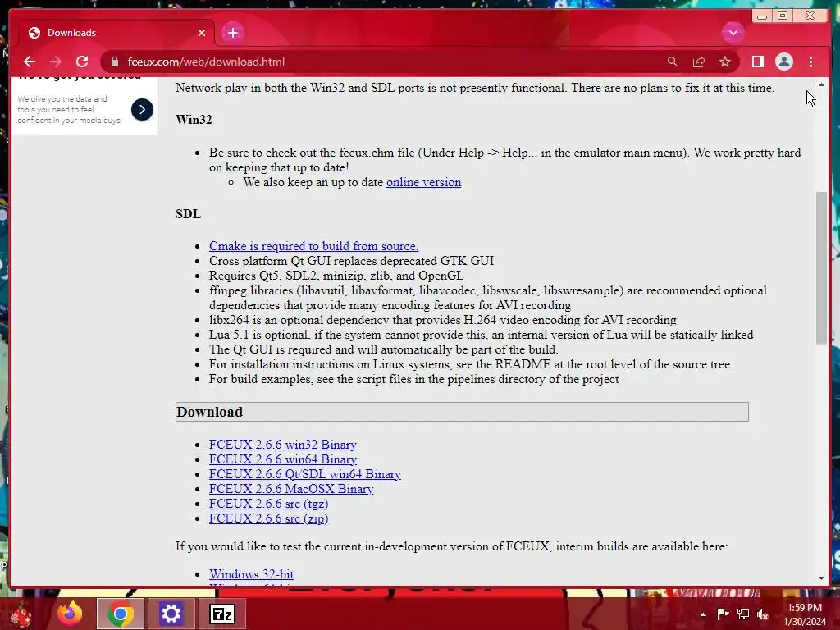Screen dimensions: 840x630
Task: Click the forward navigation arrow
Action: 56,62
